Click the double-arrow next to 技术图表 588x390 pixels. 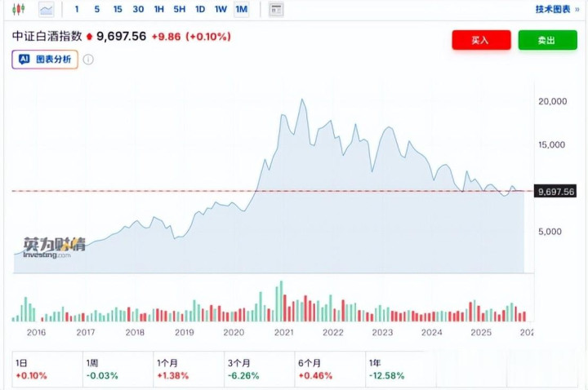577,10
